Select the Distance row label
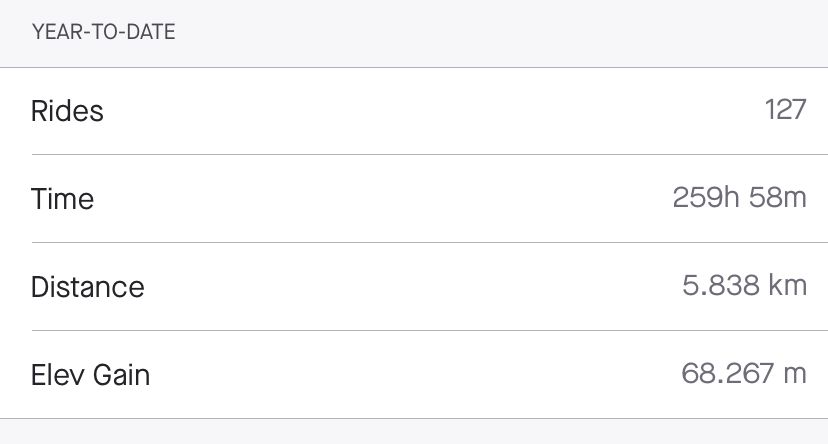The image size is (828, 444). 88,287
